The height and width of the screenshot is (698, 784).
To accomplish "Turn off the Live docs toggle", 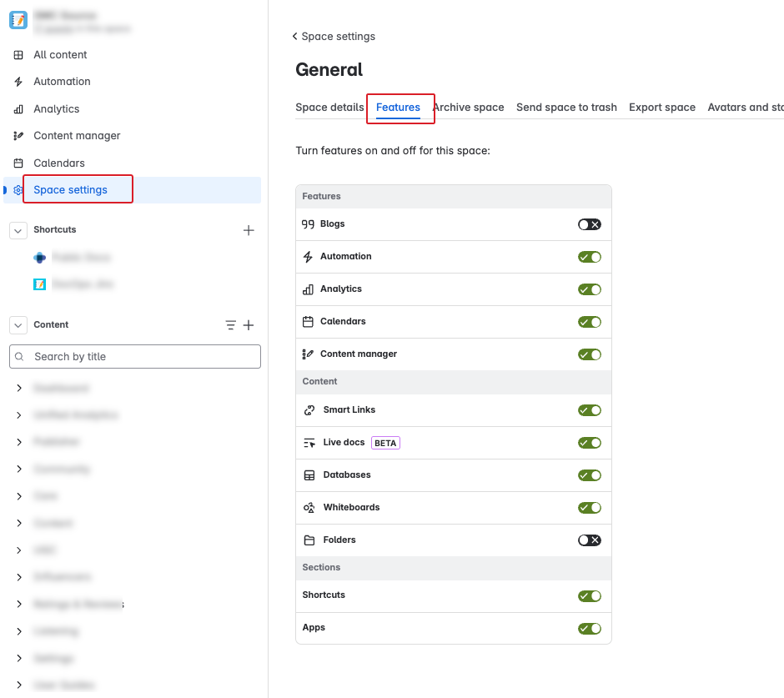I will 589,443.
